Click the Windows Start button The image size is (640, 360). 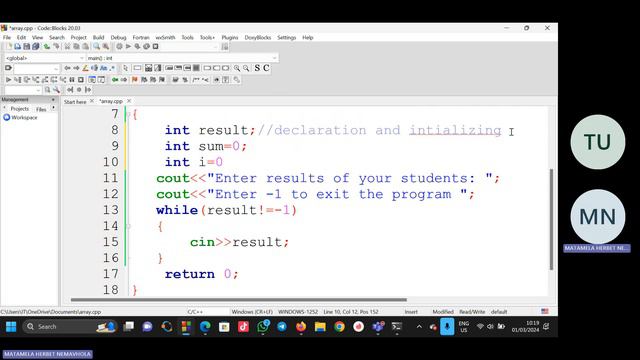point(11,327)
